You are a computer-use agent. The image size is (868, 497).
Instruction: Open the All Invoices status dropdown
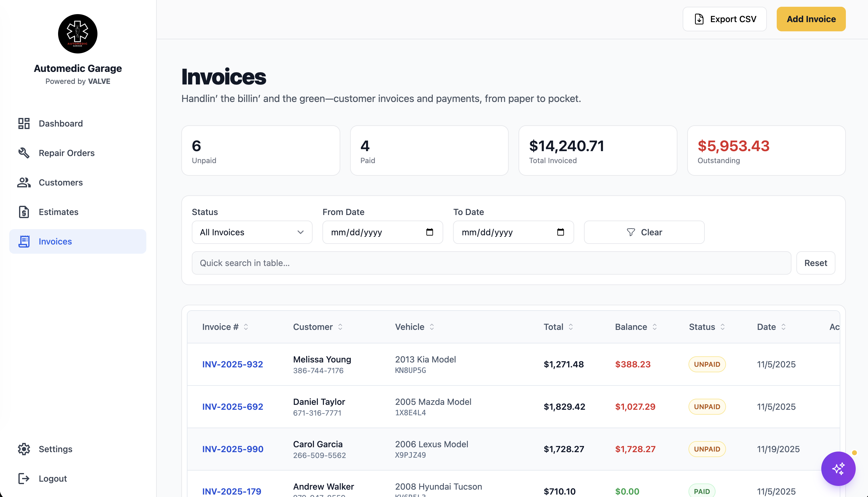pos(252,232)
